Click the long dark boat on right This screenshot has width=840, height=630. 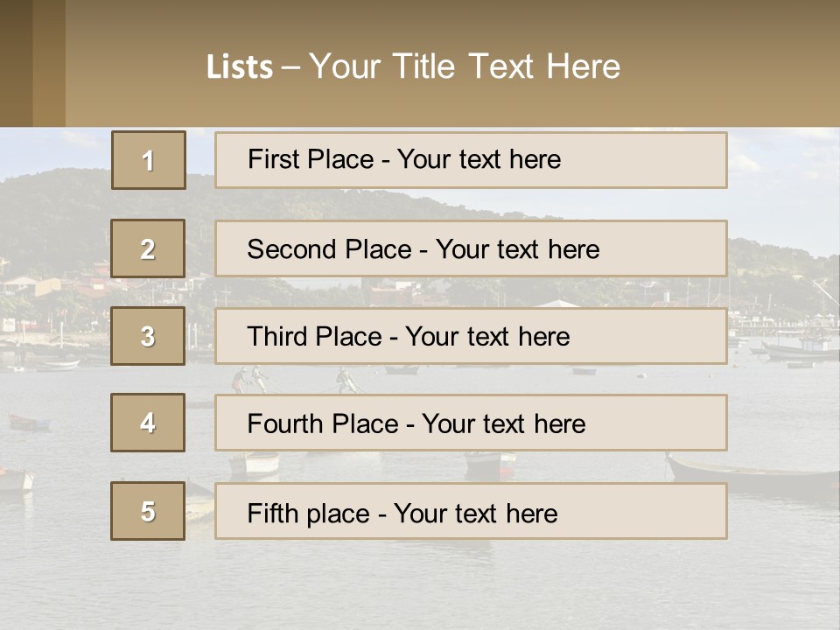(x=754, y=473)
